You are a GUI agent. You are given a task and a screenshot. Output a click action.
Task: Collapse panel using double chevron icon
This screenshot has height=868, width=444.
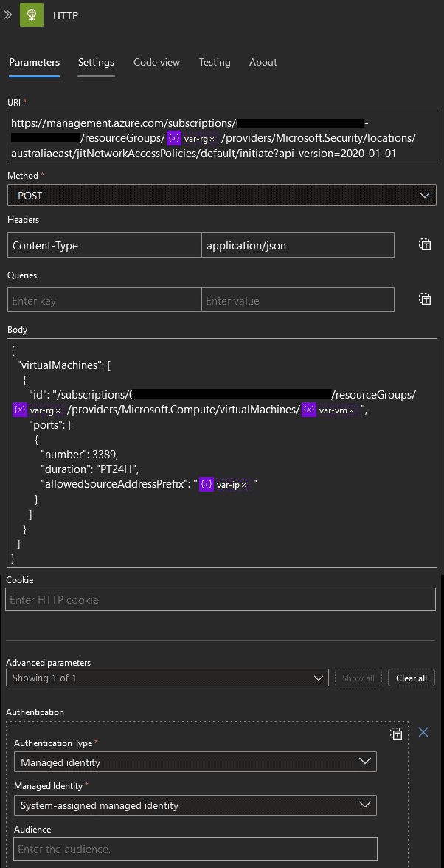[x=7, y=15]
